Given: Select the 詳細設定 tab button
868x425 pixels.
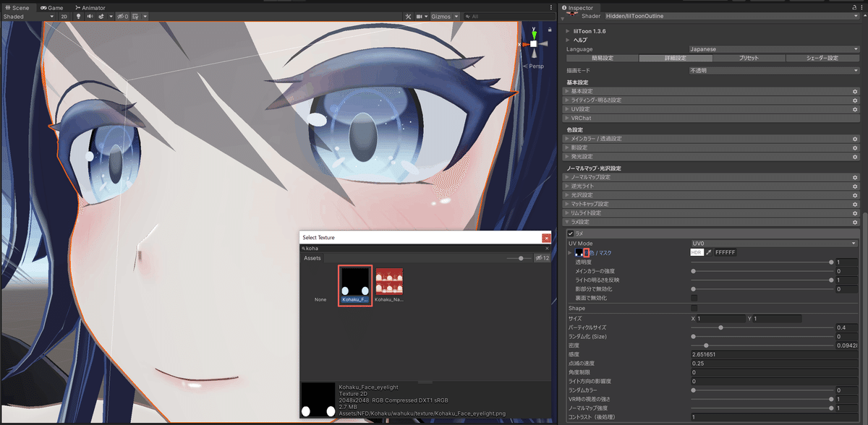Looking at the screenshot, I should point(675,58).
